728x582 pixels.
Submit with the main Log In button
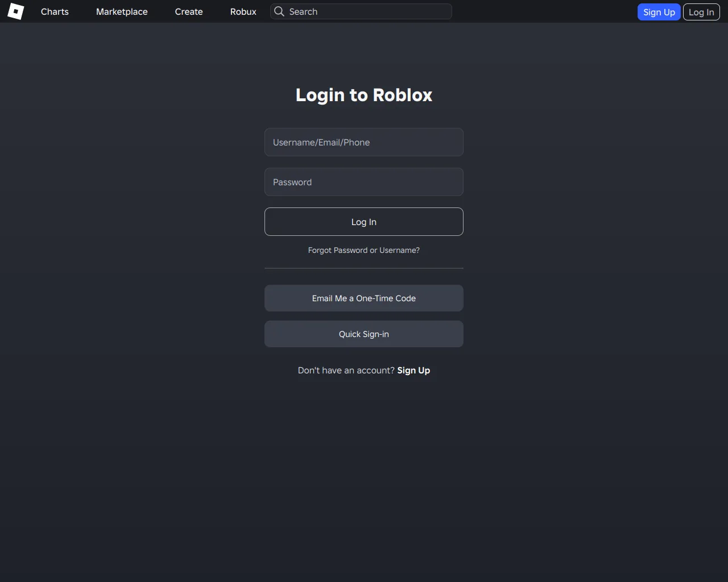click(x=364, y=222)
